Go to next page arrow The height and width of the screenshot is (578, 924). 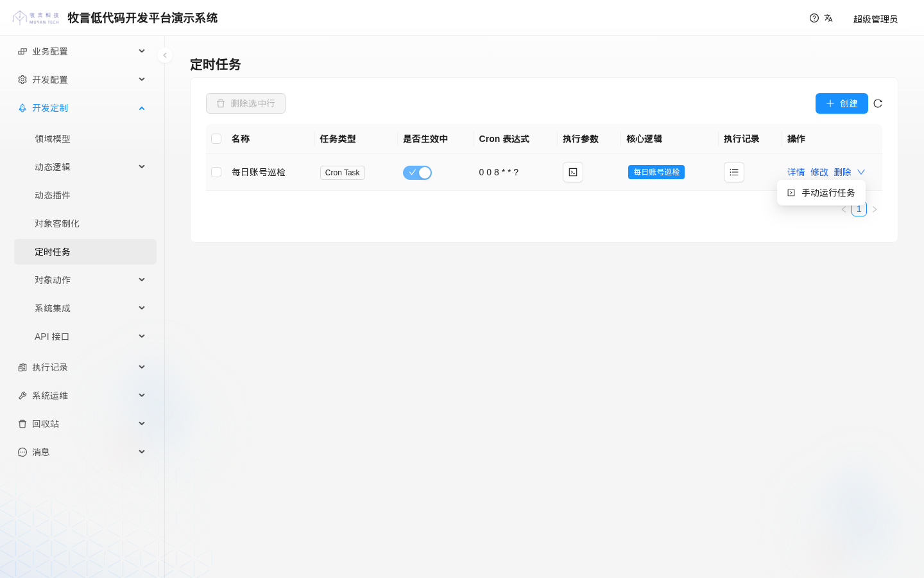pyautogui.click(x=875, y=209)
